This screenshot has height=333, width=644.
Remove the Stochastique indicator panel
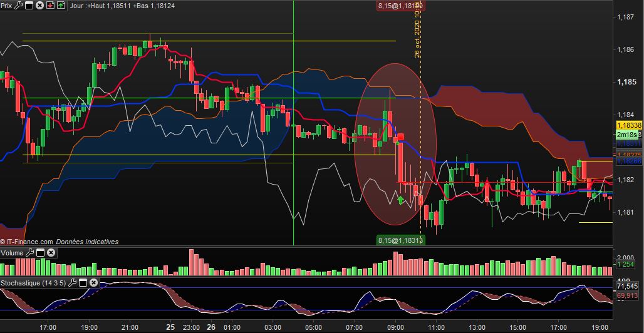[x=93, y=283]
